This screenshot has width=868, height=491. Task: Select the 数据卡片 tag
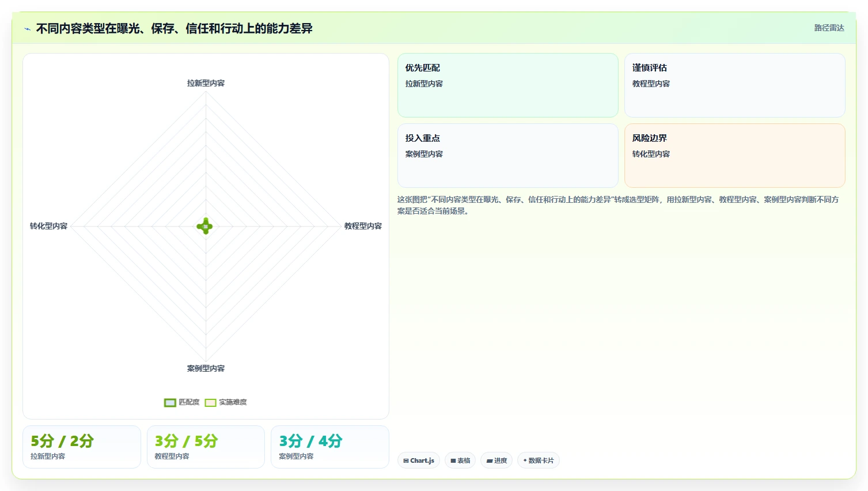click(x=539, y=460)
